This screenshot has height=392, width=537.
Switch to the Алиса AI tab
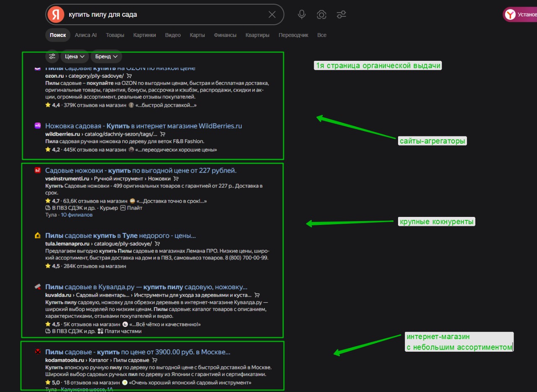86,35
